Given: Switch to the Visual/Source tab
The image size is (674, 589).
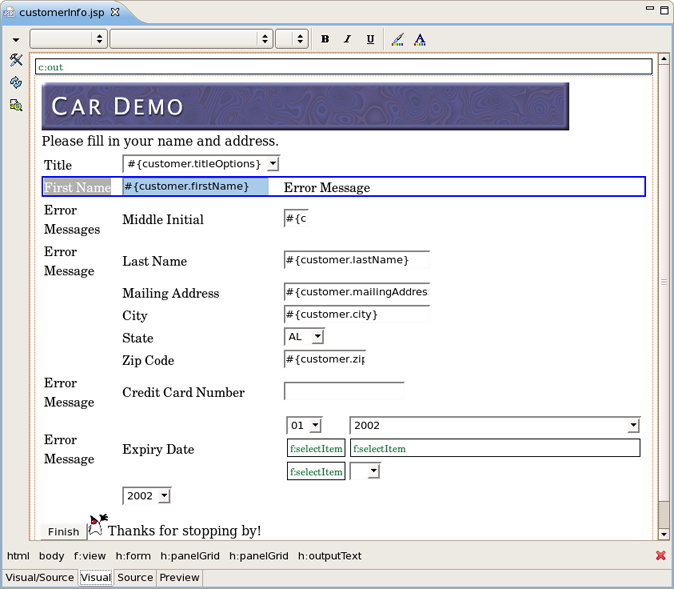Looking at the screenshot, I should [40, 577].
